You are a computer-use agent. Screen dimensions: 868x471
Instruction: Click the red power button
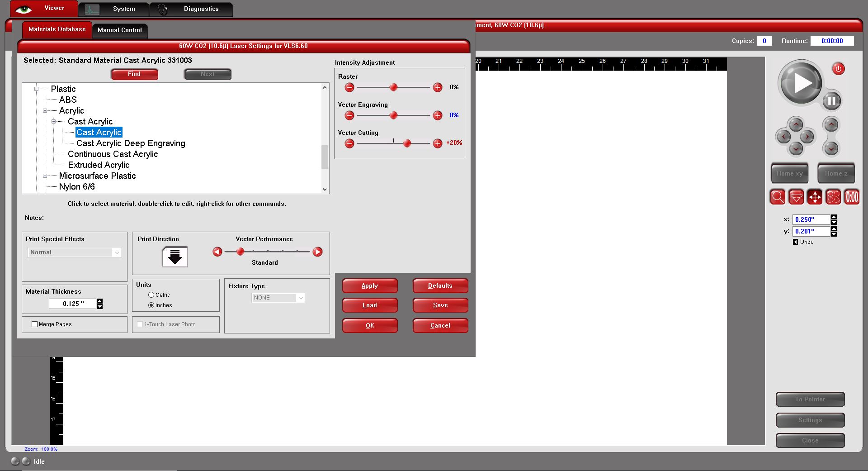click(x=839, y=69)
